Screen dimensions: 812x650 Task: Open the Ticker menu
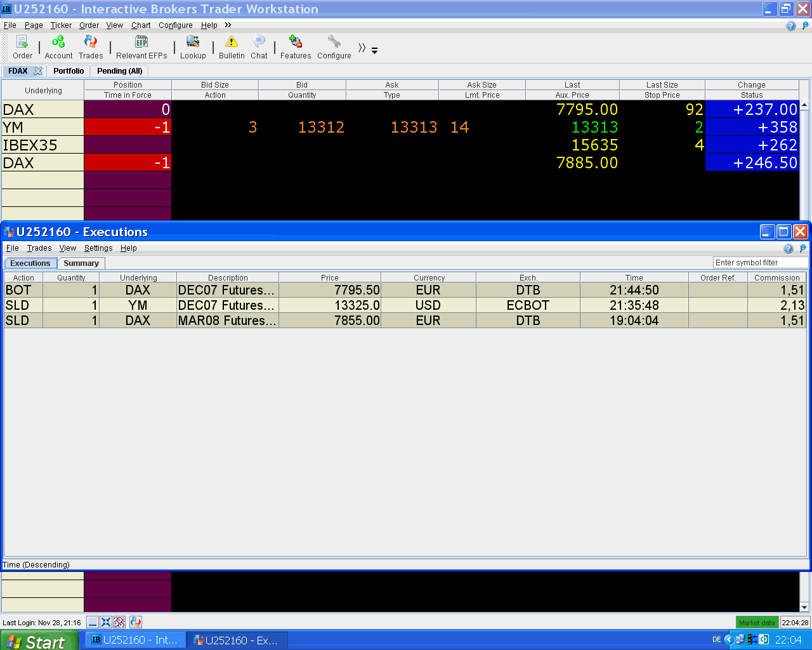[x=61, y=25]
